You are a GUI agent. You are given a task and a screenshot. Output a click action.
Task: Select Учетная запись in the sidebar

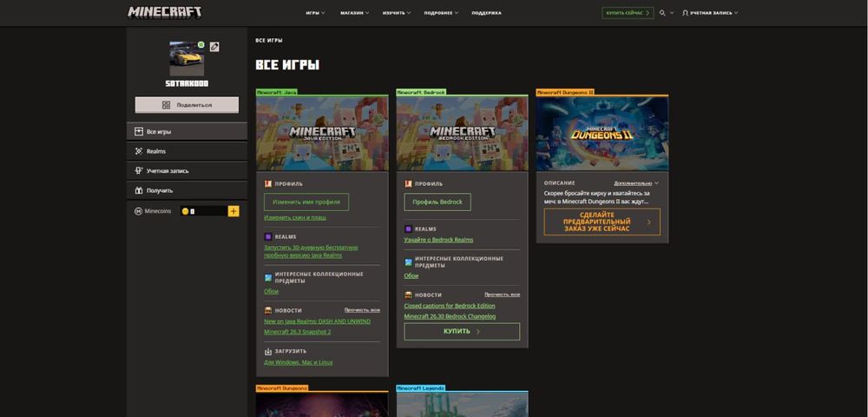coord(187,170)
